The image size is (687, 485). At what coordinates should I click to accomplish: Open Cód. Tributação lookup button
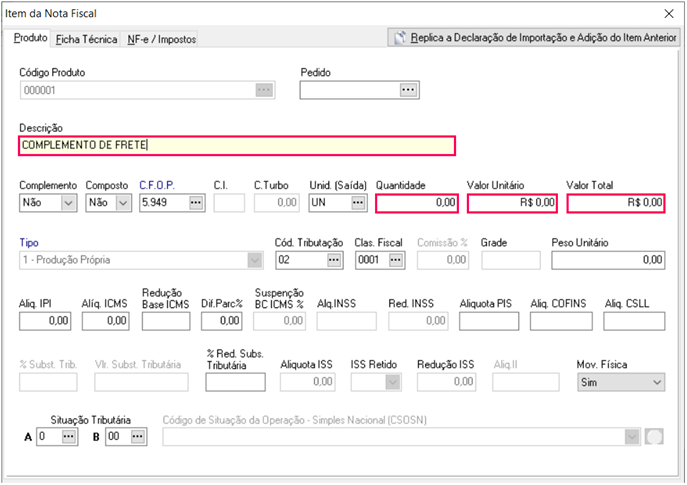[336, 260]
